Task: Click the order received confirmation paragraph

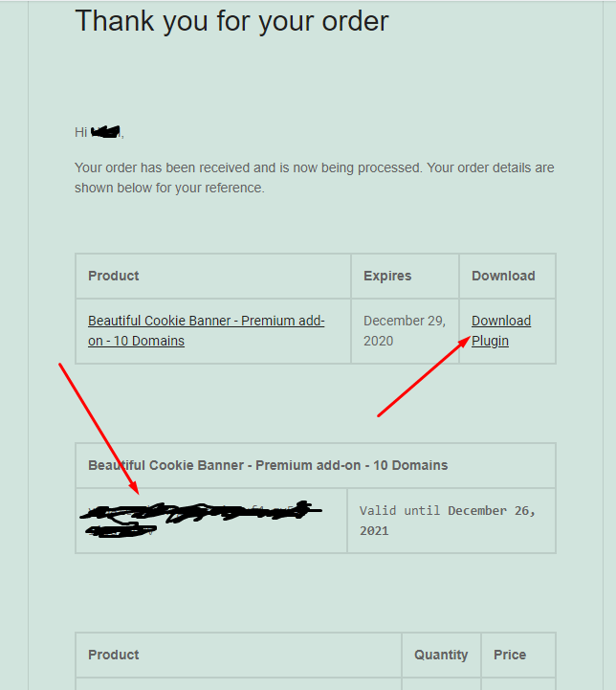Action: [x=315, y=178]
